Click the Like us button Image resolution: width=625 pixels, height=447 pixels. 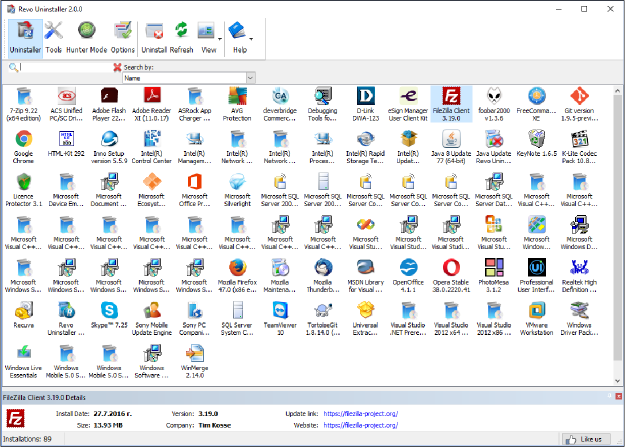(x=586, y=439)
